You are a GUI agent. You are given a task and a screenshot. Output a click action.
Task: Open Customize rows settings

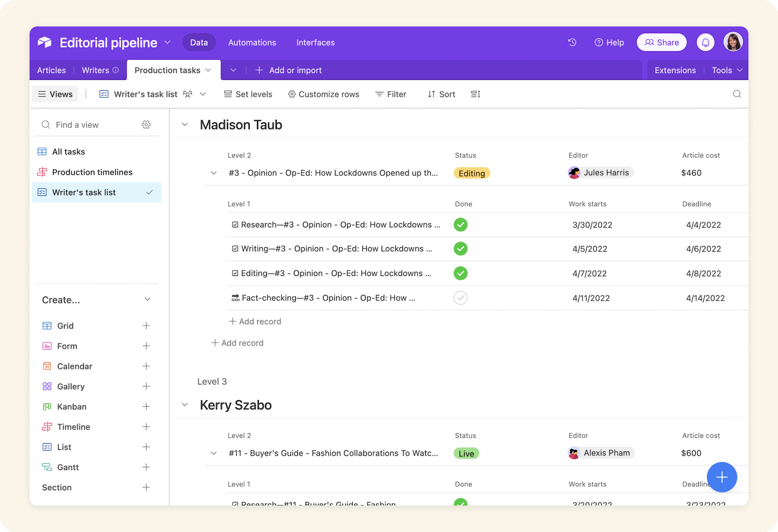click(291, 94)
